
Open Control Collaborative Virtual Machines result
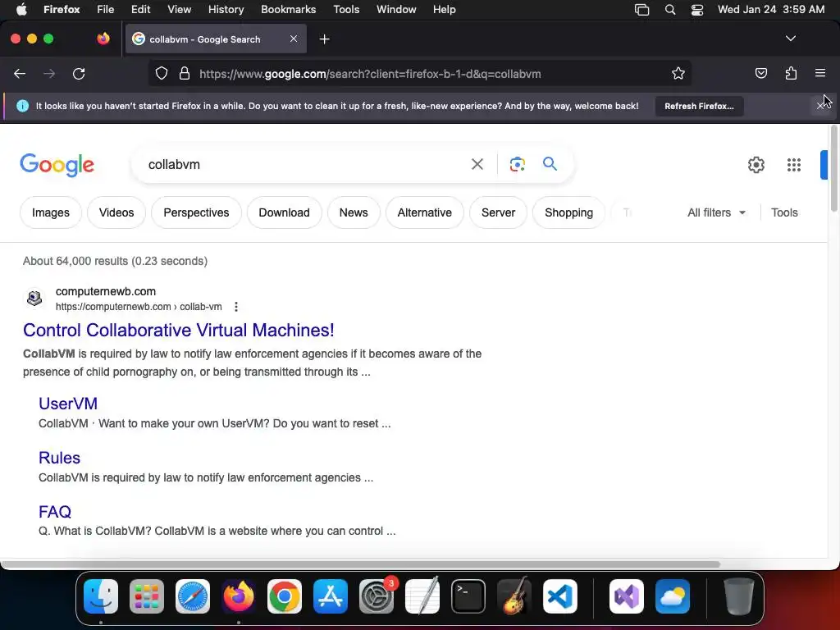pyautogui.click(x=178, y=330)
